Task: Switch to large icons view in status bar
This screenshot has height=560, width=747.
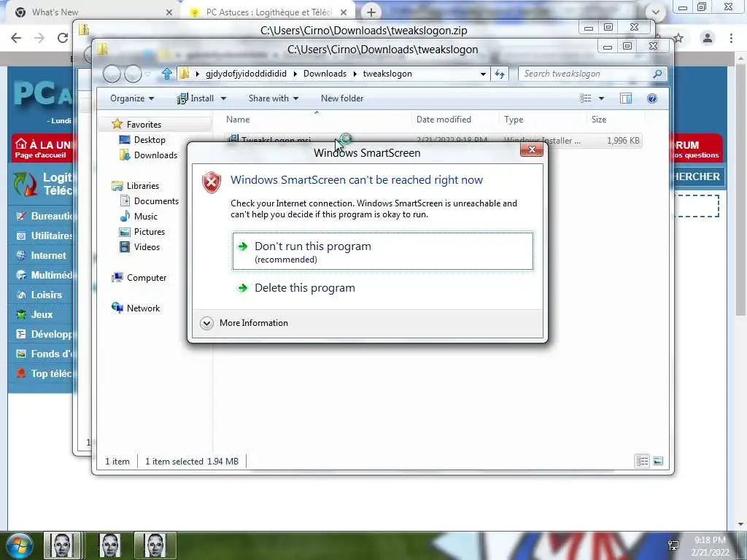Action: pos(658,461)
